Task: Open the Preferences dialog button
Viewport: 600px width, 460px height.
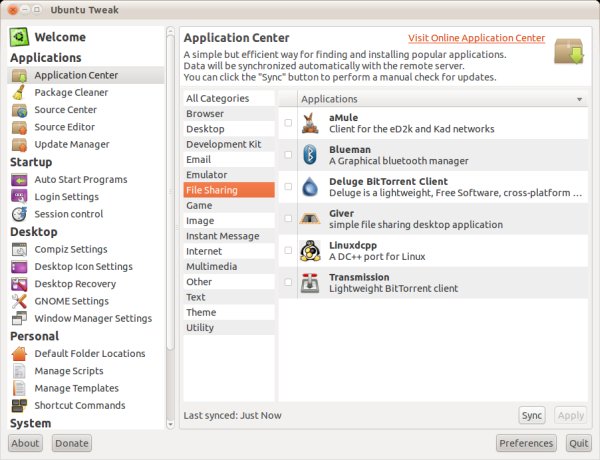Action: (x=525, y=443)
